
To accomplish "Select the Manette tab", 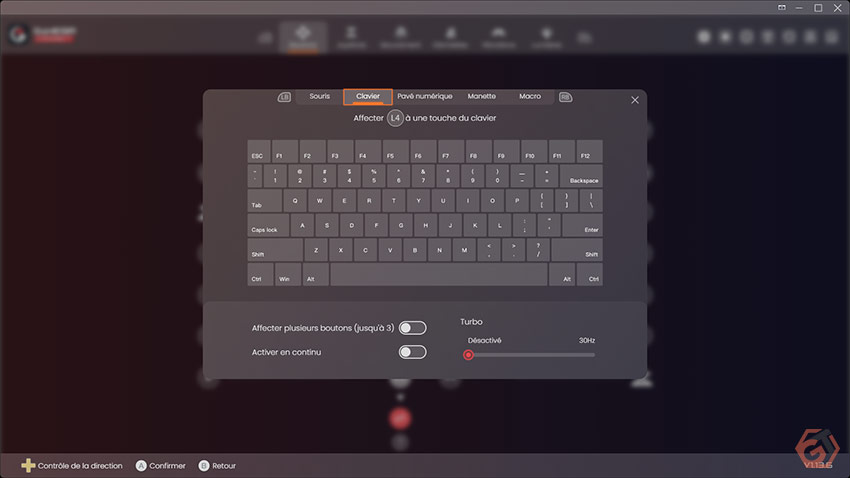I will tap(481, 96).
